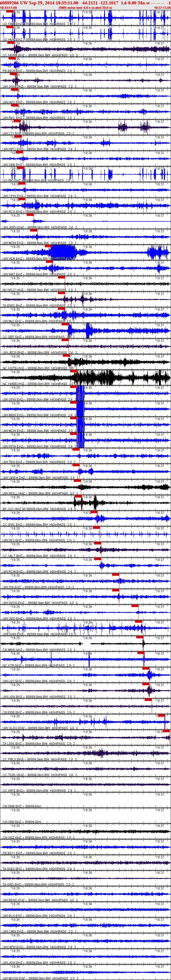Click the NC KHBB HHZ trace label
Viewport: 171px width, 980px height.
(40, 384)
